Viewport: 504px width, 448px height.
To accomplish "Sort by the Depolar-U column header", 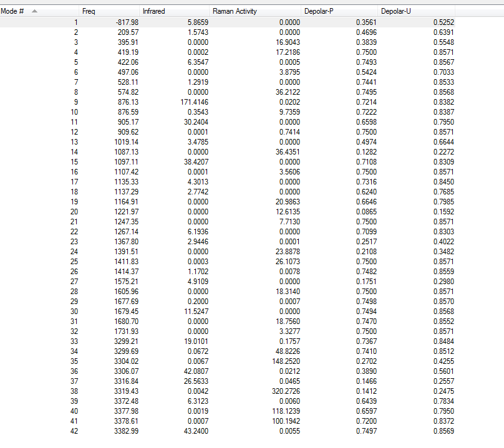I will point(416,11).
